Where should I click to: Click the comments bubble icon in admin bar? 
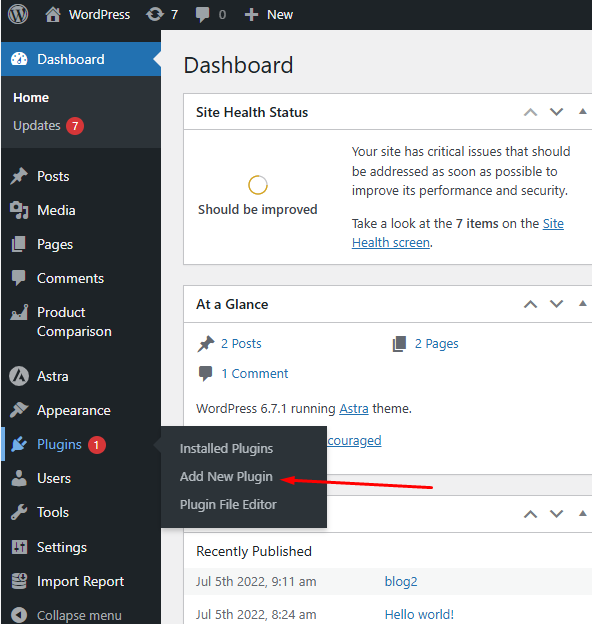pyautogui.click(x=203, y=15)
